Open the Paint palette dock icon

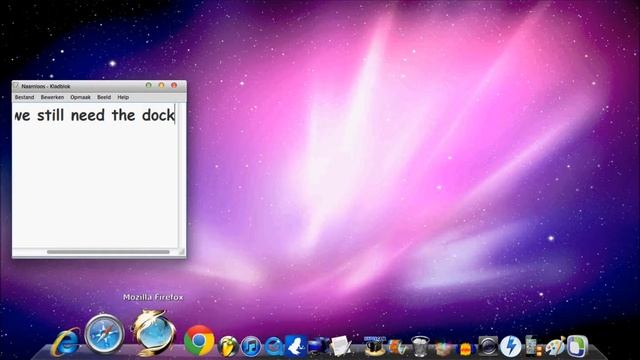click(x=556, y=346)
